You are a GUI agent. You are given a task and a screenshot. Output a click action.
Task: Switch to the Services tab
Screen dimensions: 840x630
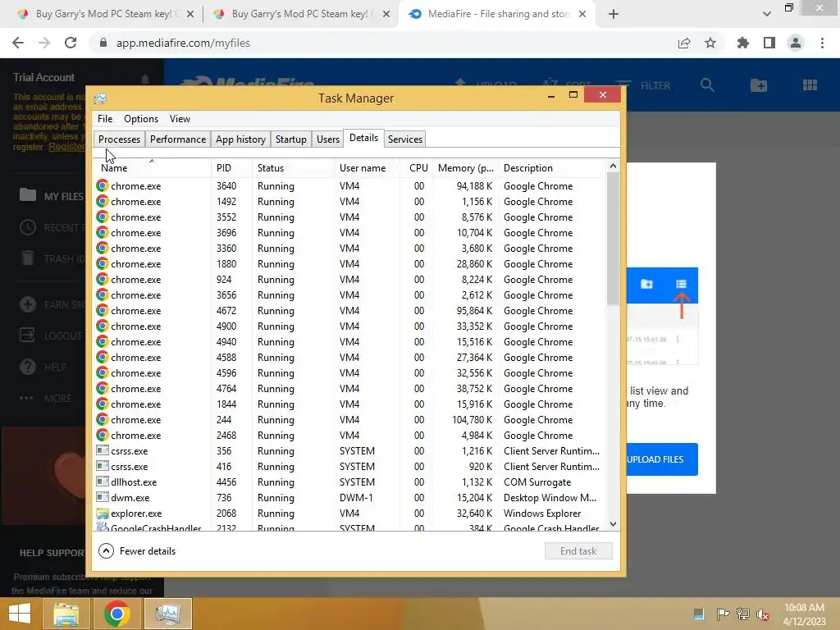click(x=405, y=139)
